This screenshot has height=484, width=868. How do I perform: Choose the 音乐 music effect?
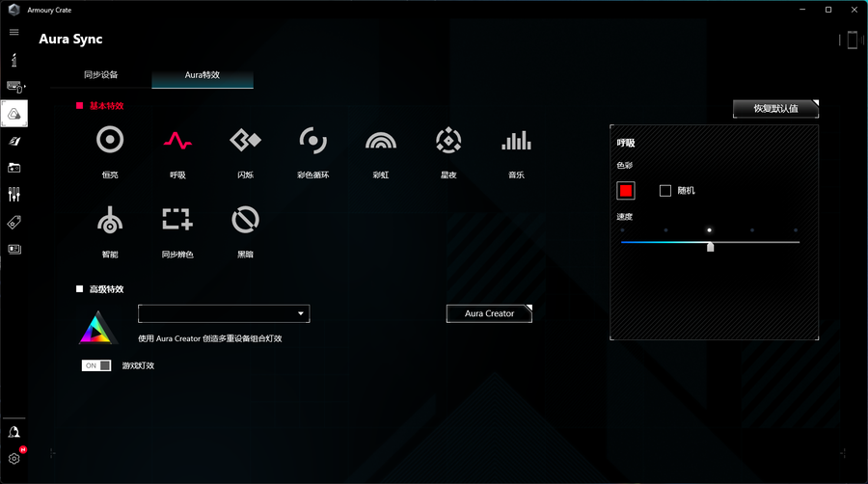(516, 141)
